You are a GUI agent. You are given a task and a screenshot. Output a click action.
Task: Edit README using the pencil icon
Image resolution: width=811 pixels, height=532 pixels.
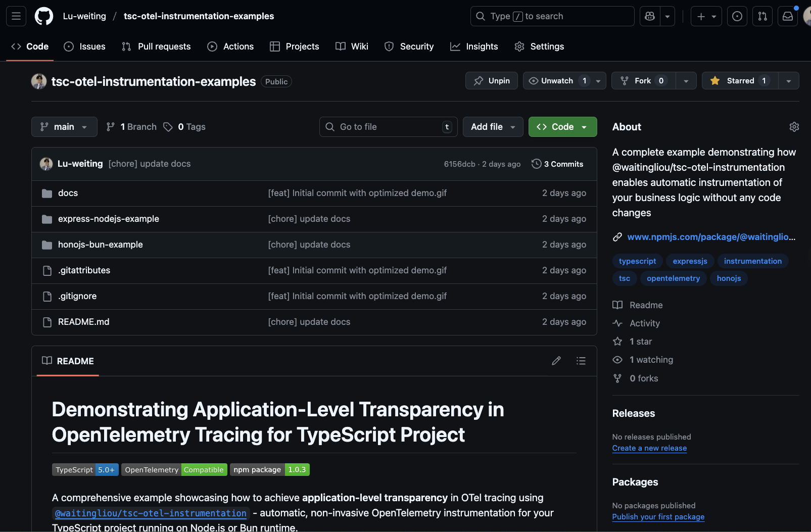[556, 361]
